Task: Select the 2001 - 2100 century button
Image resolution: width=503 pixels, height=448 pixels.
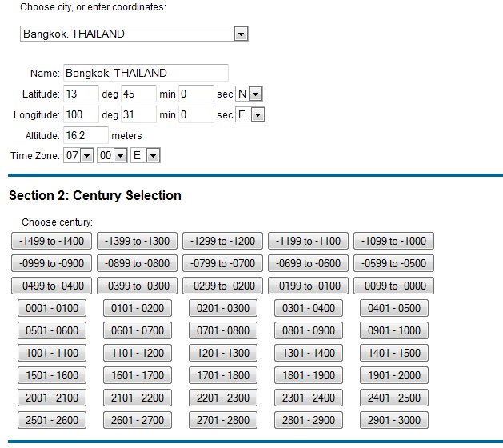Action: [52, 398]
